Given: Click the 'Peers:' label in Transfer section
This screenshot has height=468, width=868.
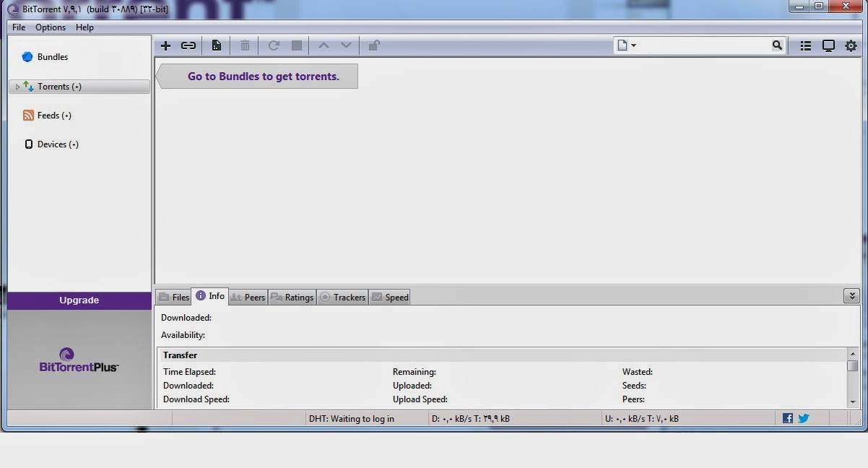Looking at the screenshot, I should (x=633, y=399).
